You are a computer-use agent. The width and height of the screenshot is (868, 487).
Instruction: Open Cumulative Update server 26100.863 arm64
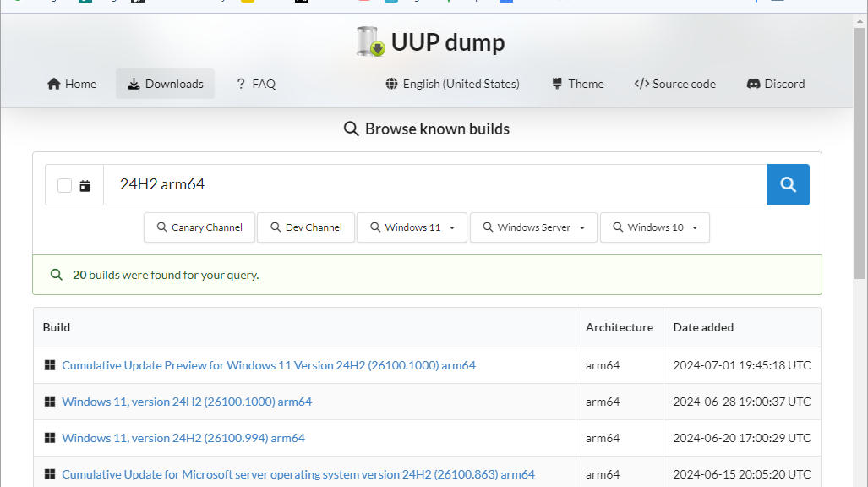pos(298,474)
